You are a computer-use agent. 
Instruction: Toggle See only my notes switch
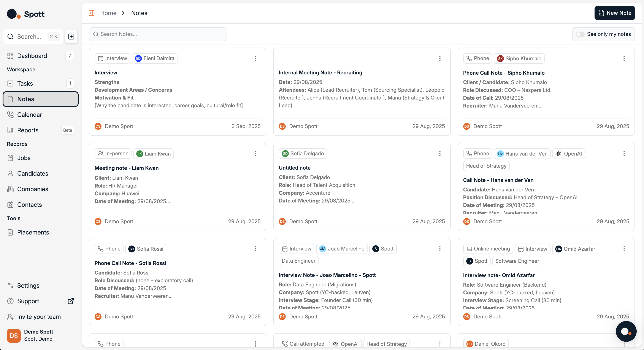pos(580,34)
